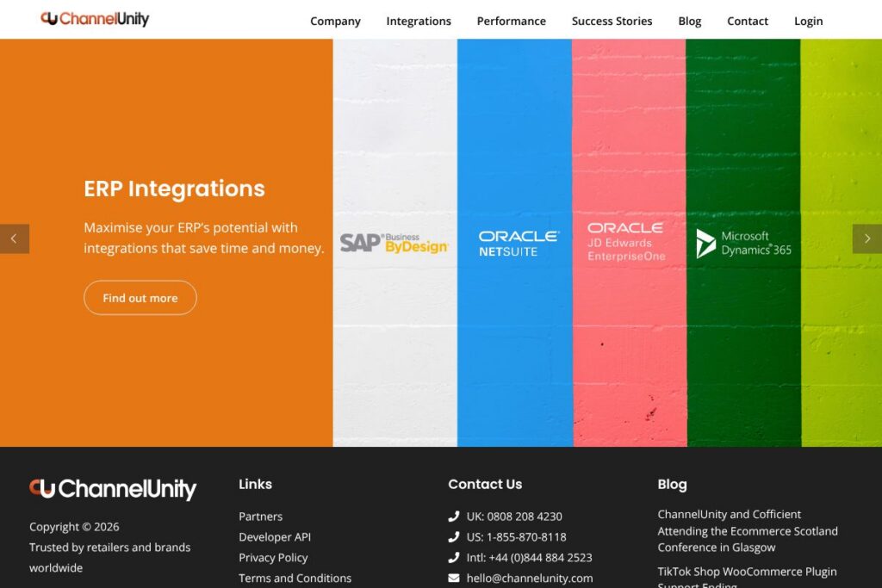Go to the Blog from top navigation

[x=689, y=21]
